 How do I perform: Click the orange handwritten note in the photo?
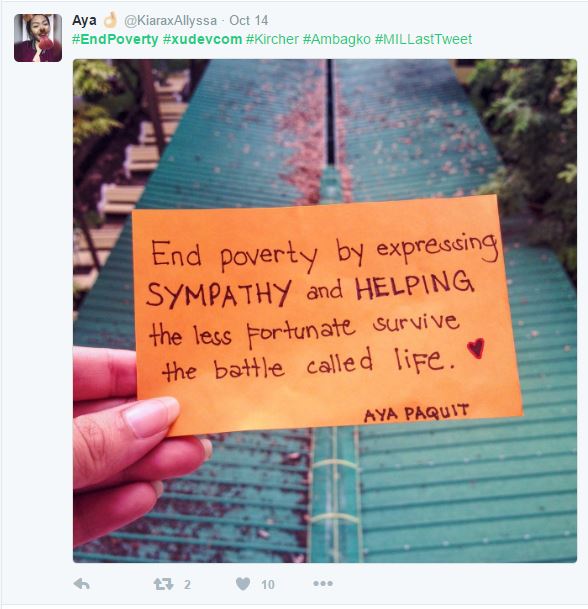[x=326, y=315]
